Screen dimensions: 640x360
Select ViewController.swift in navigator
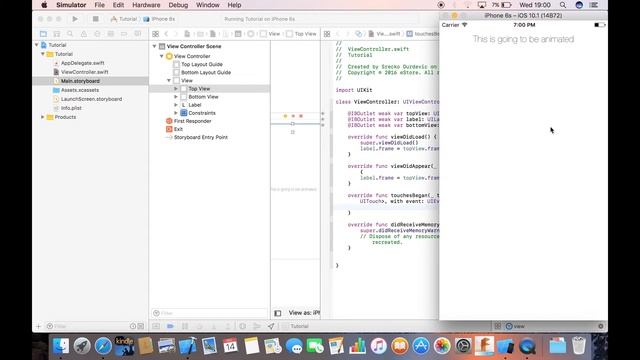84,72
